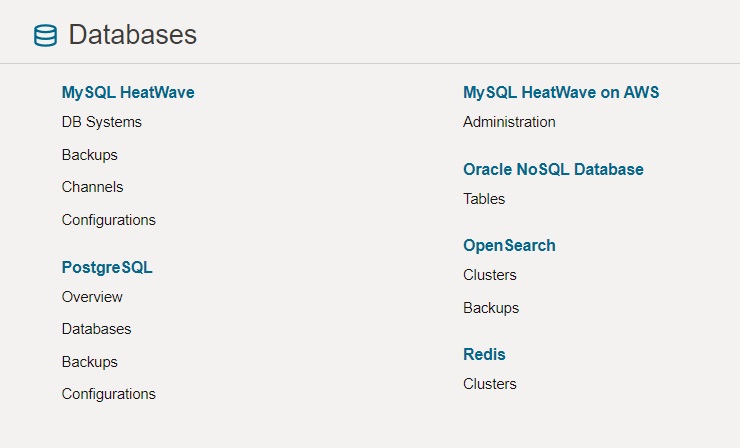This screenshot has width=740, height=448.
Task: Open Configurations under MySQL HeatWave
Action: point(109,220)
